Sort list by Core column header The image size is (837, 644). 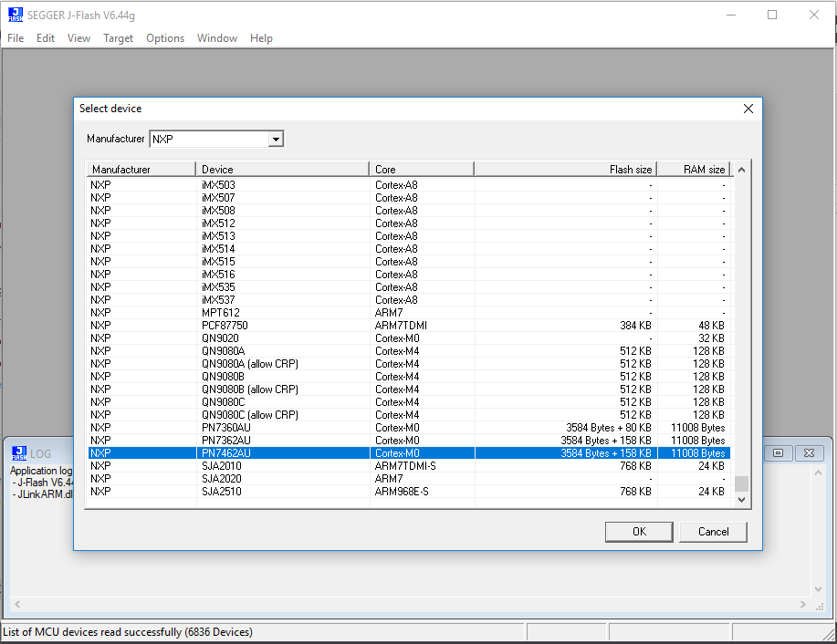(422, 170)
